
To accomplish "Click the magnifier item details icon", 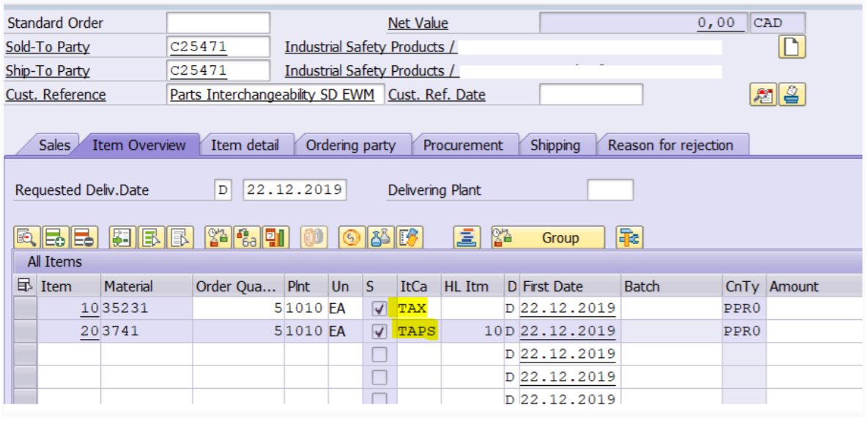I will pos(27,237).
